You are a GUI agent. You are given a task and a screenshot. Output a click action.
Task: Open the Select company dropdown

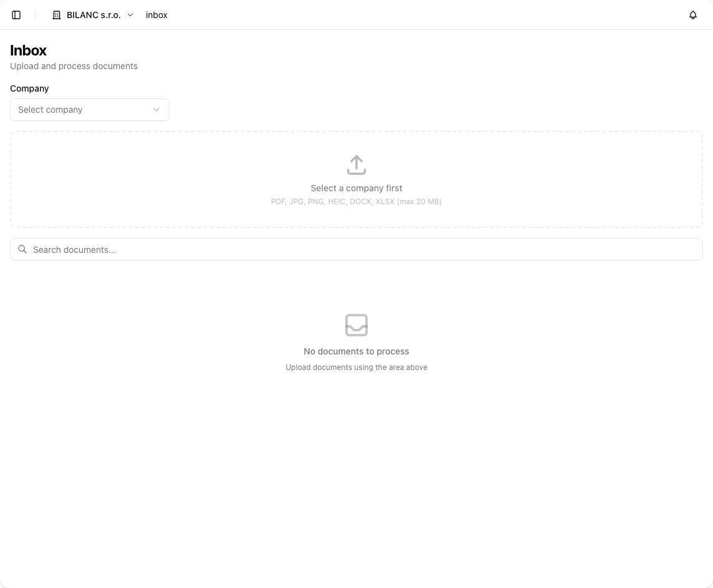(90, 110)
